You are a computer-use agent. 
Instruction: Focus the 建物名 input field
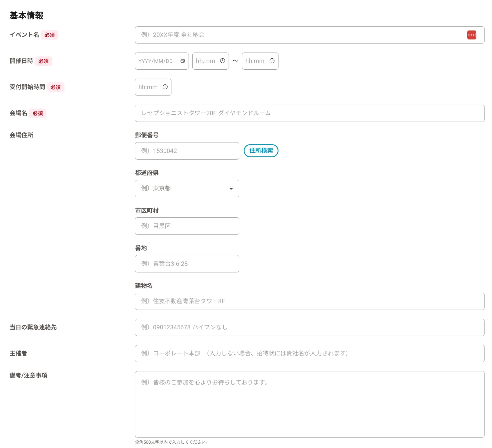point(310,301)
